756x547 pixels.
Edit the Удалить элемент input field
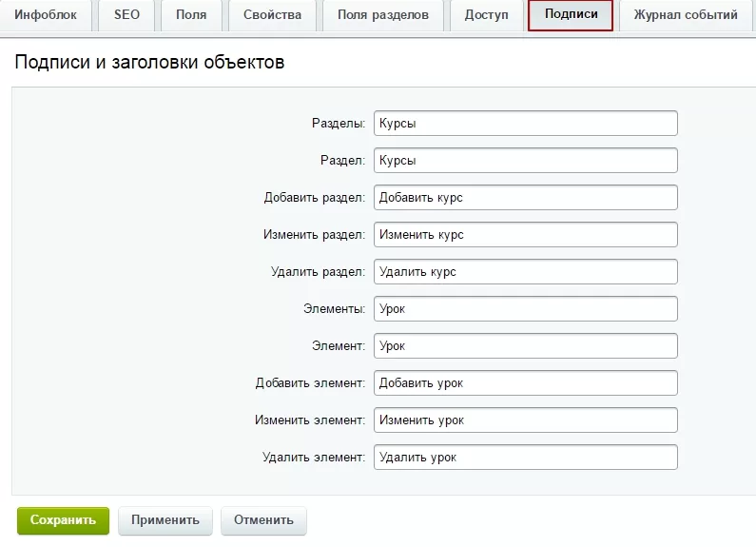tap(526, 458)
